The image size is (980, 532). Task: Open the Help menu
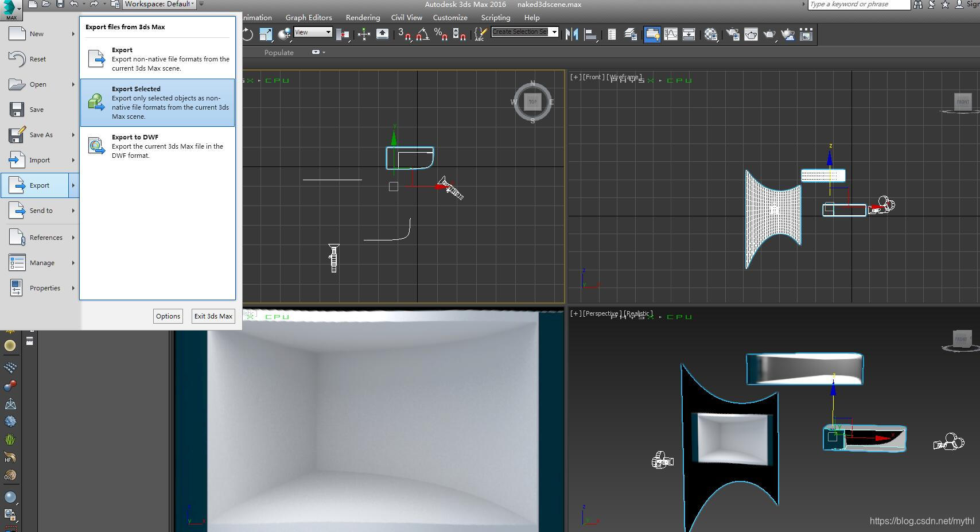coord(532,17)
